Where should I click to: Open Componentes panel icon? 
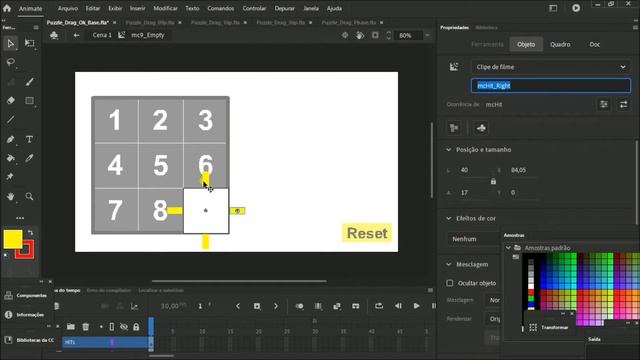9,296
